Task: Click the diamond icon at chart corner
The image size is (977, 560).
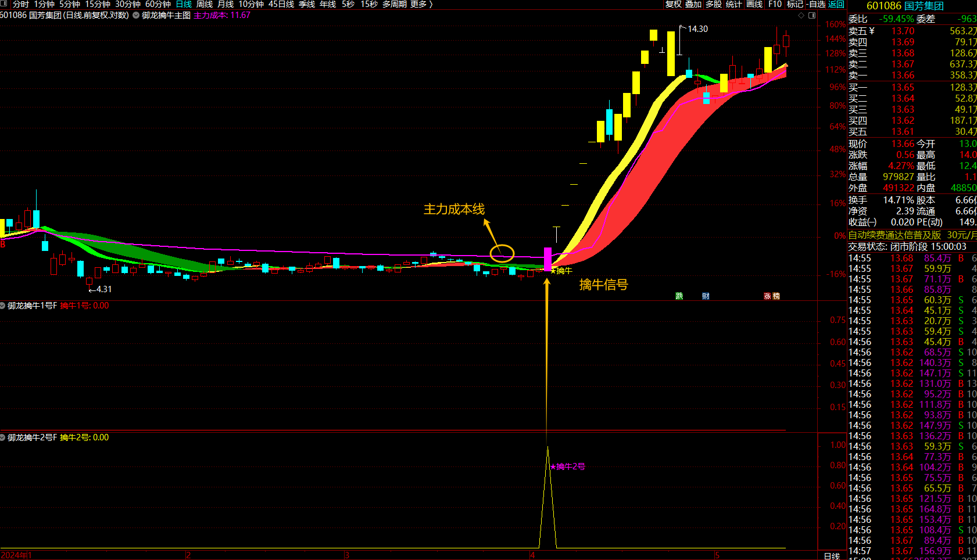Action: point(801,16)
